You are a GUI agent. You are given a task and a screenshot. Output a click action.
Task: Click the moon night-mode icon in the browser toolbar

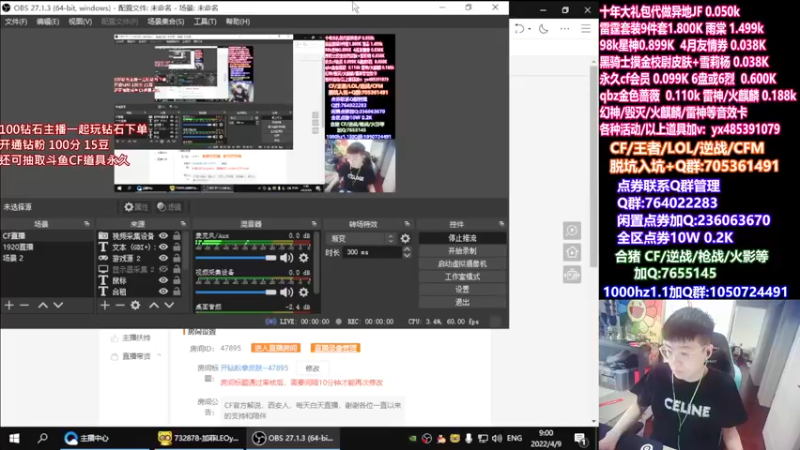[543, 29]
